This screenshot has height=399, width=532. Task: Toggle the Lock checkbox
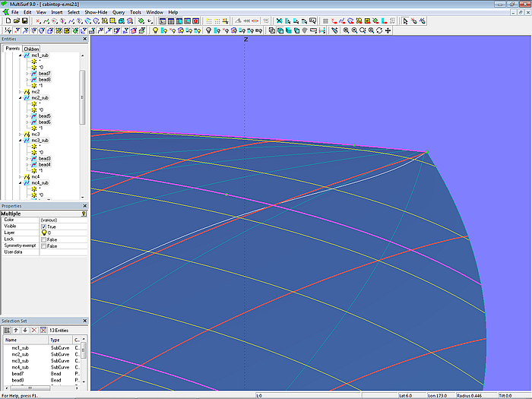43,239
